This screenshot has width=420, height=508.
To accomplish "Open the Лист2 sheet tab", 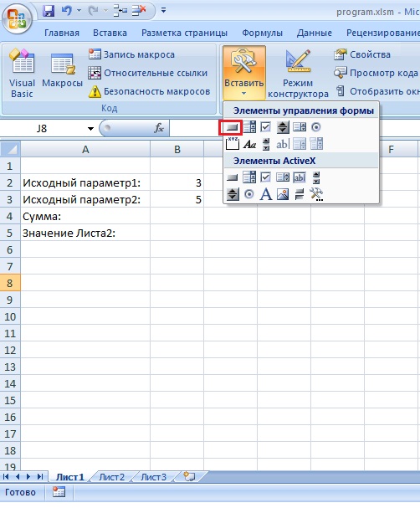I will click(x=112, y=477).
